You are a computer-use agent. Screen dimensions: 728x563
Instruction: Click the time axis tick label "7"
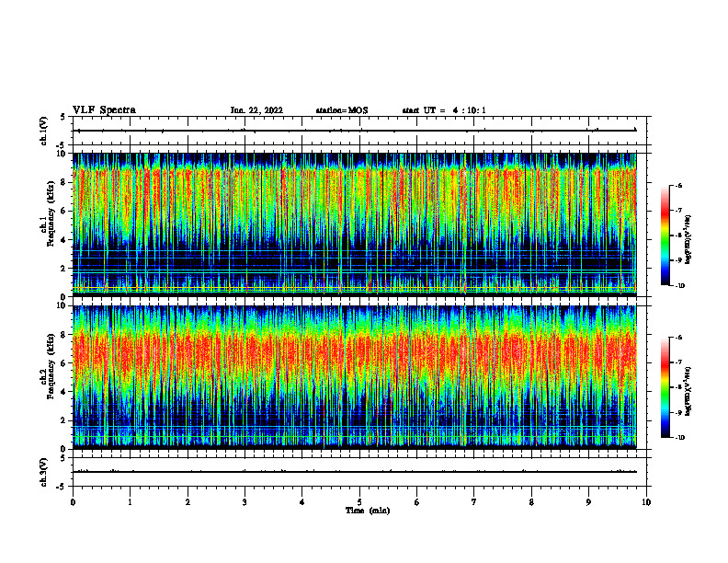[474, 502]
